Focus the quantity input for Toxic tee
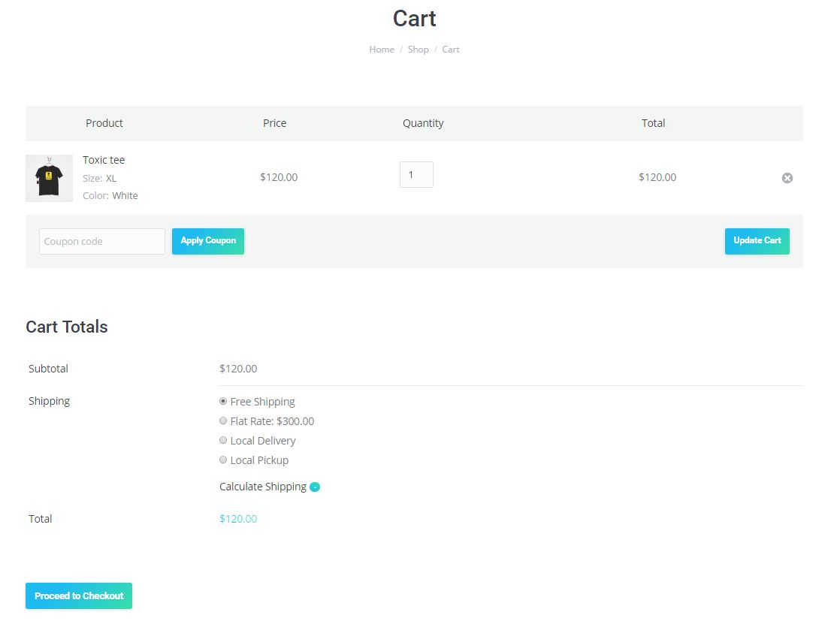The width and height of the screenshot is (840, 627). click(x=416, y=175)
